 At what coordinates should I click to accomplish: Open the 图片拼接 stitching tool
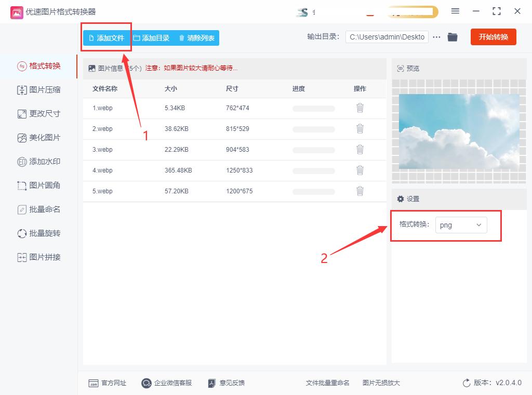39,257
